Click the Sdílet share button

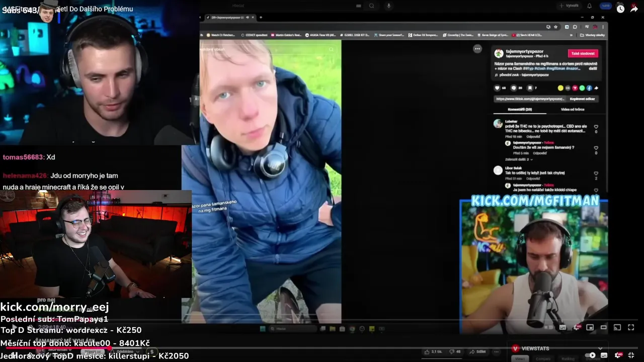[x=478, y=351]
